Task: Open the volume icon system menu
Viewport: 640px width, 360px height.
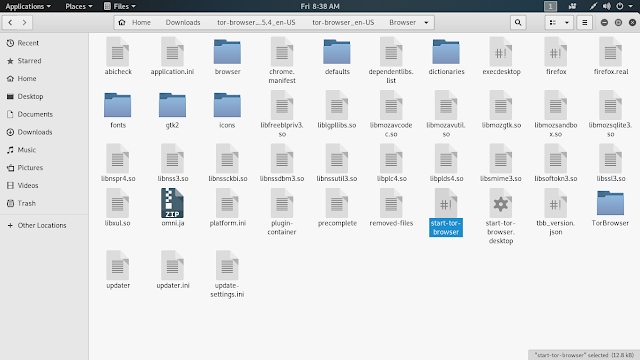Action: coord(607,6)
